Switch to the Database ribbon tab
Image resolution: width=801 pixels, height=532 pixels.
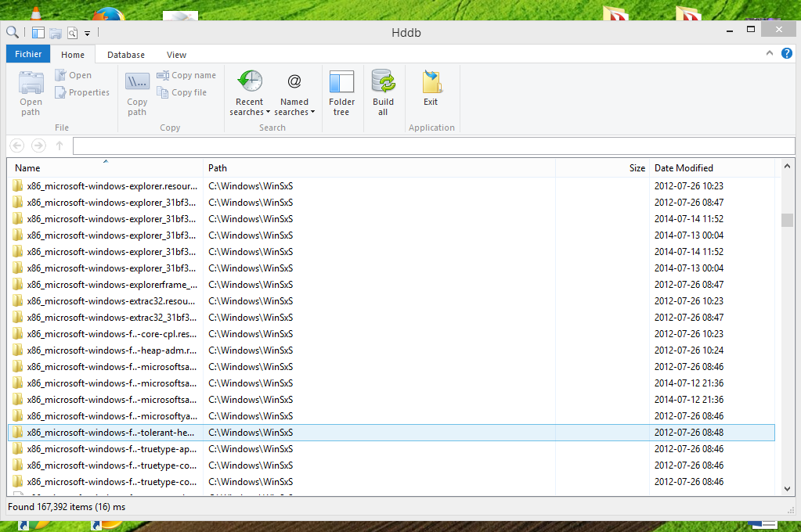126,55
